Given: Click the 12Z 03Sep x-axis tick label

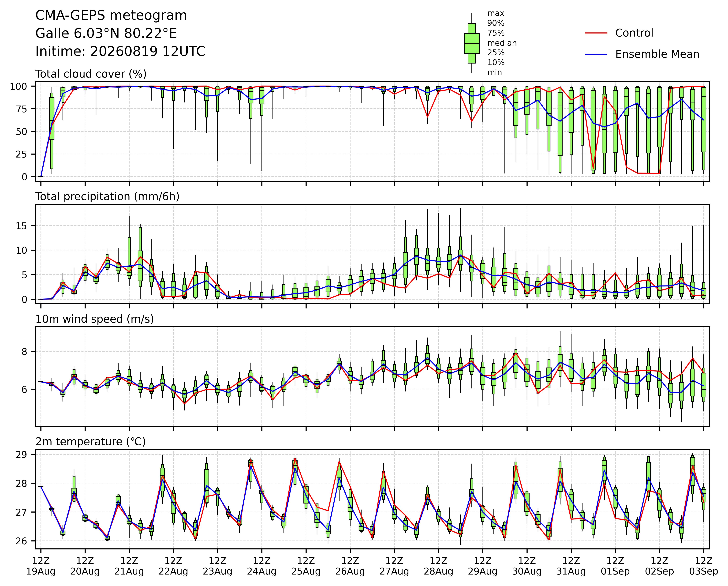Looking at the screenshot, I should [x=704, y=566].
